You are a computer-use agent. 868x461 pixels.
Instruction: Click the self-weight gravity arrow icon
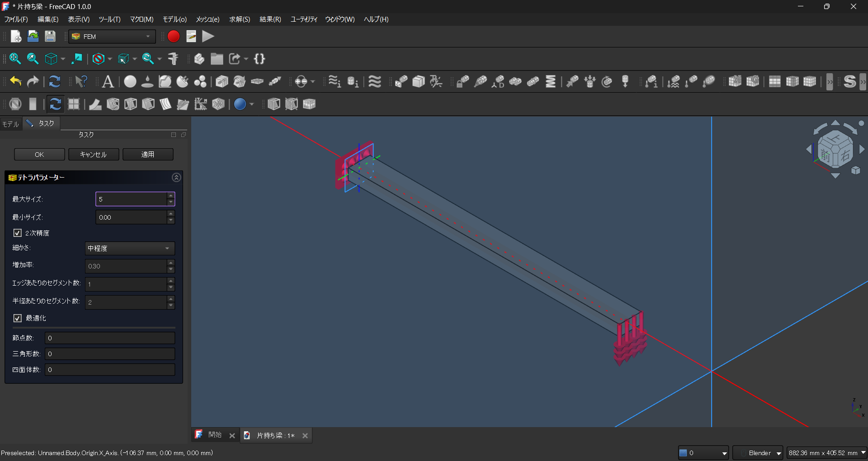(x=625, y=81)
